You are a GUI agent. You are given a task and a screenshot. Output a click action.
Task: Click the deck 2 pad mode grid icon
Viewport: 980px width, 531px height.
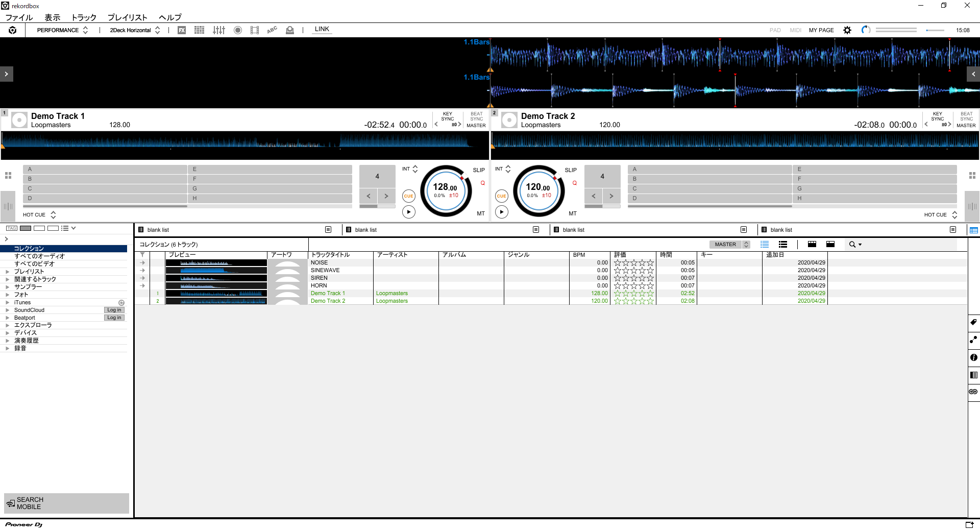click(972, 176)
